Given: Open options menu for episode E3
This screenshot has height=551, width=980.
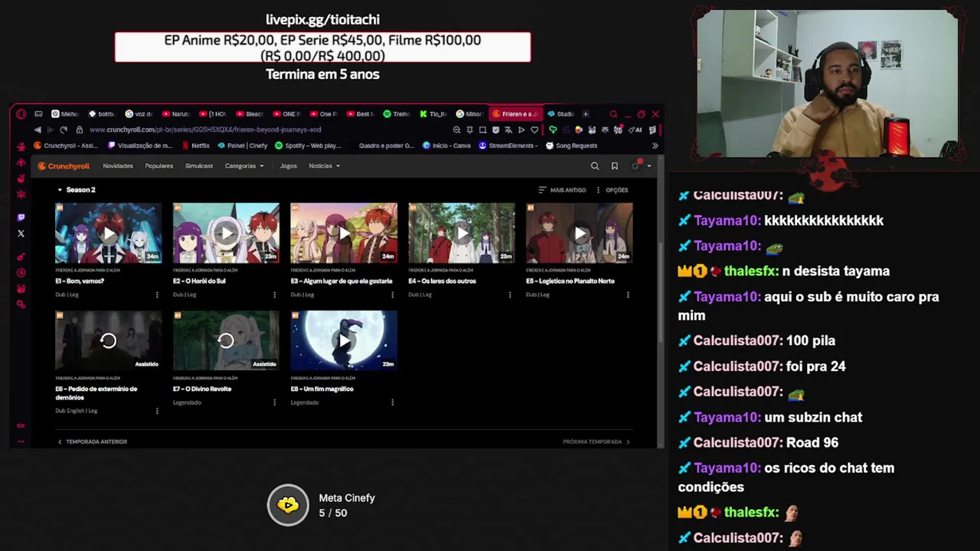Looking at the screenshot, I should (392, 295).
